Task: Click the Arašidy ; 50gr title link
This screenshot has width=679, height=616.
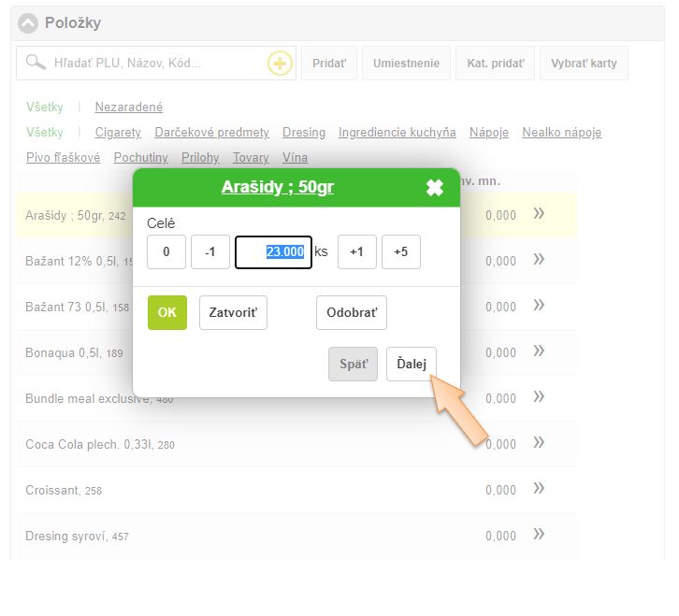Action: 278,188
